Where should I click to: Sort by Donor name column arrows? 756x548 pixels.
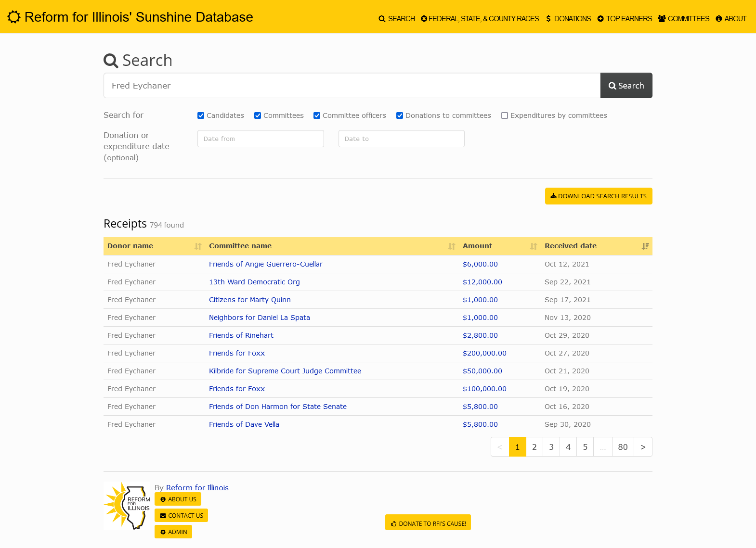[198, 246]
